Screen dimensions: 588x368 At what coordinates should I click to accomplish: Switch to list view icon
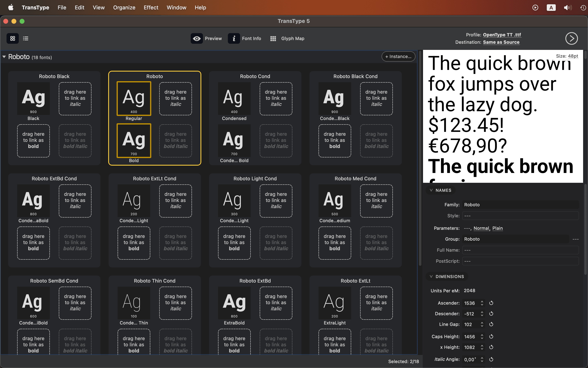tap(26, 38)
